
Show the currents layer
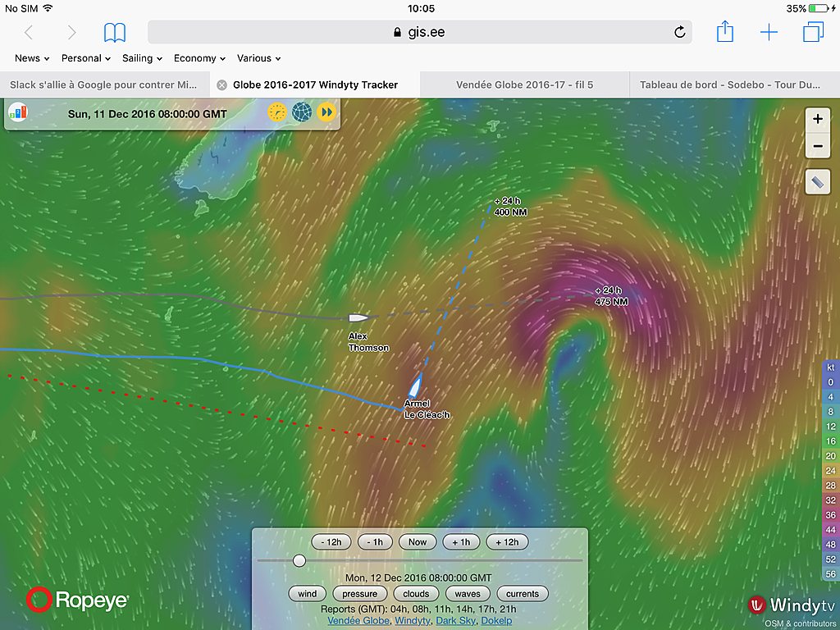(x=523, y=594)
